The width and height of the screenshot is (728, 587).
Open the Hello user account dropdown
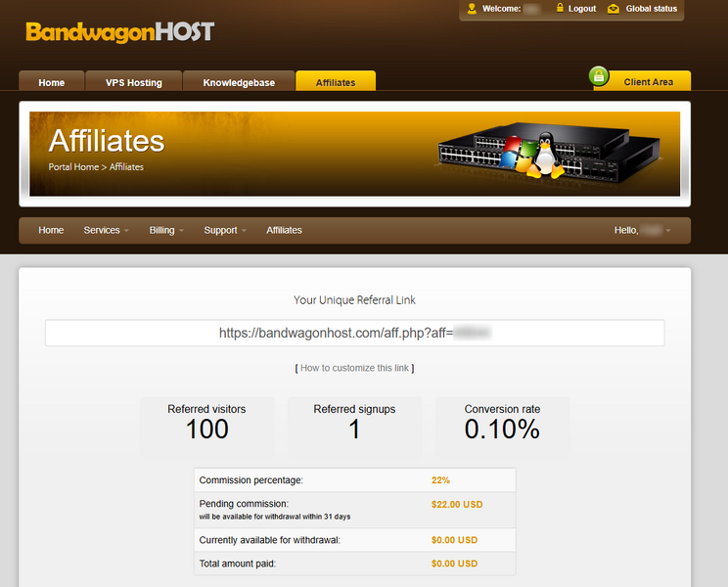[642, 231]
